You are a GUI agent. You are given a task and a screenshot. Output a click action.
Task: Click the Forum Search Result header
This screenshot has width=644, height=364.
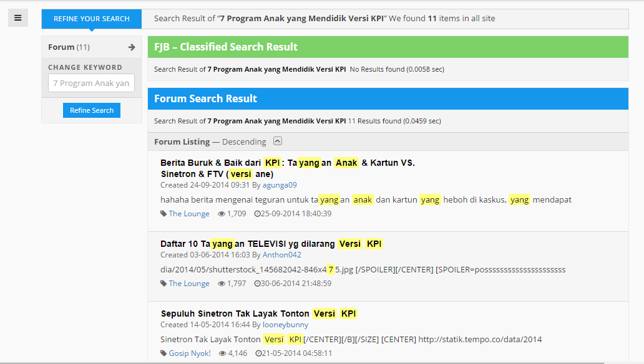pyautogui.click(x=388, y=98)
